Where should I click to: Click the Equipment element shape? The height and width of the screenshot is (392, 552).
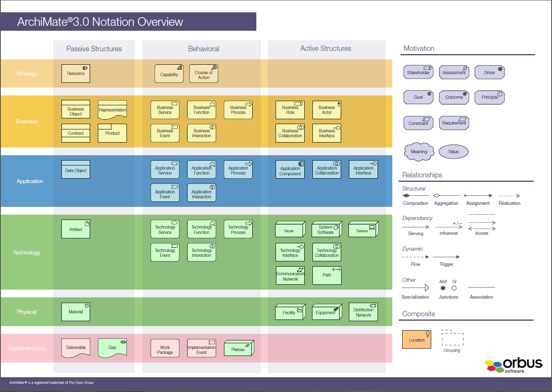click(x=327, y=312)
